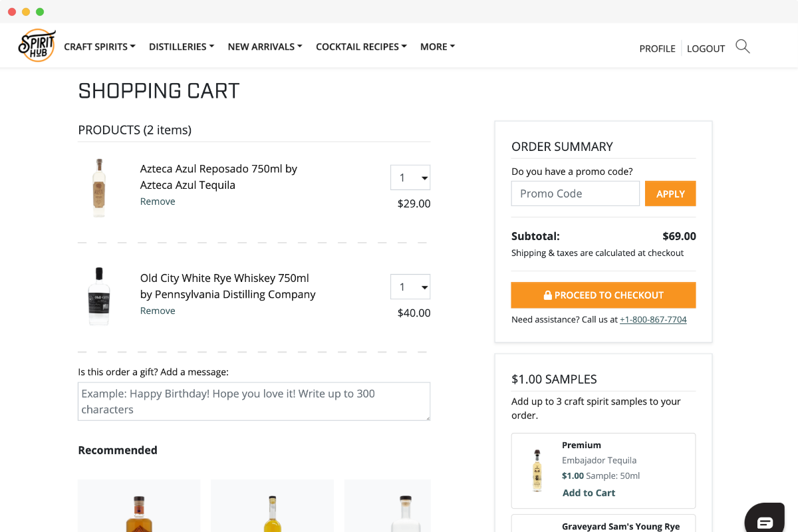Click the Spirit Hub logo
This screenshot has height=532, width=798.
37,46
